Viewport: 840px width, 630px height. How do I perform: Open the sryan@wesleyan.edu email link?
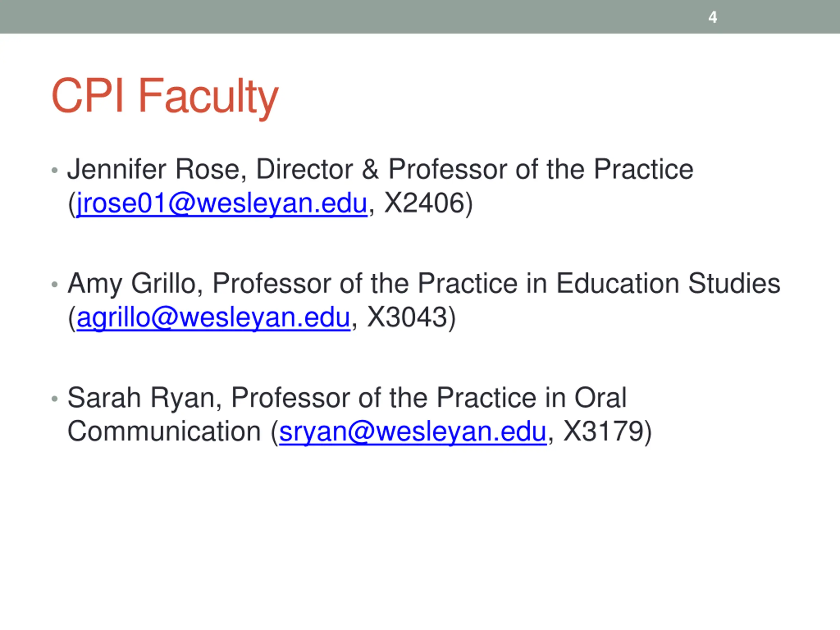[x=413, y=431]
